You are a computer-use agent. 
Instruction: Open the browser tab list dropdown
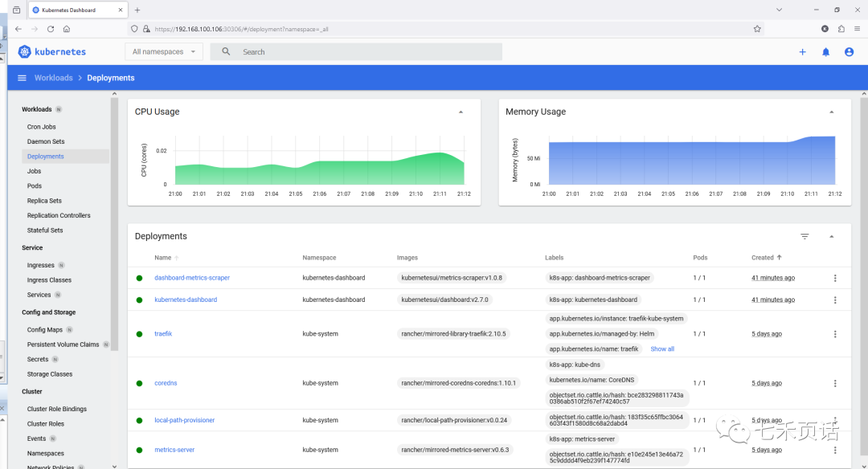[x=779, y=10]
